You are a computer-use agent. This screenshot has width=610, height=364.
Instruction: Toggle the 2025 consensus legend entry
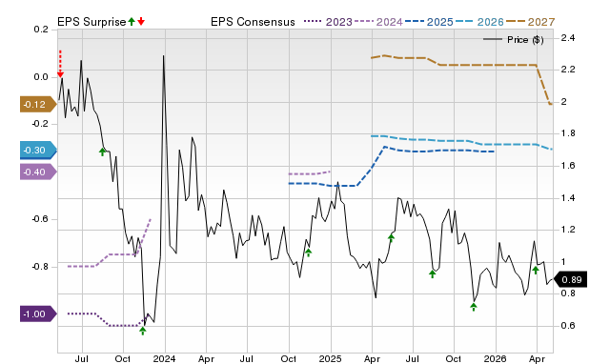click(x=429, y=22)
